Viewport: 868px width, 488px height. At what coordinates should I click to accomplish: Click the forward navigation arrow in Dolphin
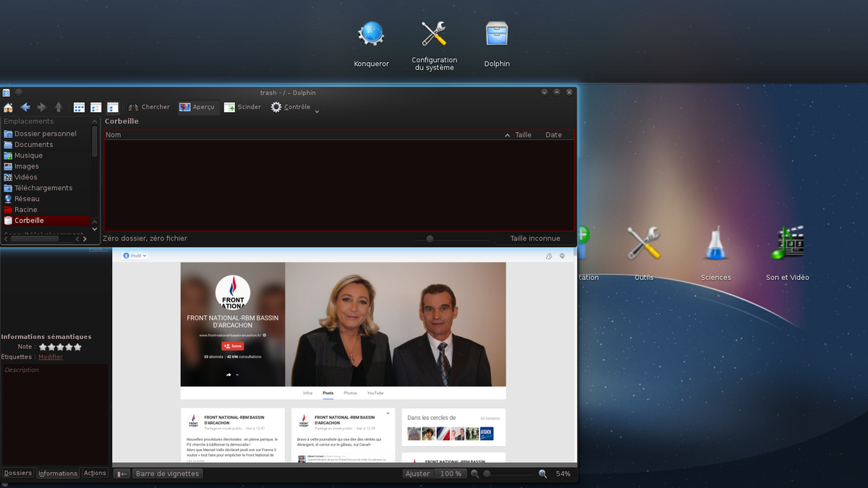tap(41, 107)
